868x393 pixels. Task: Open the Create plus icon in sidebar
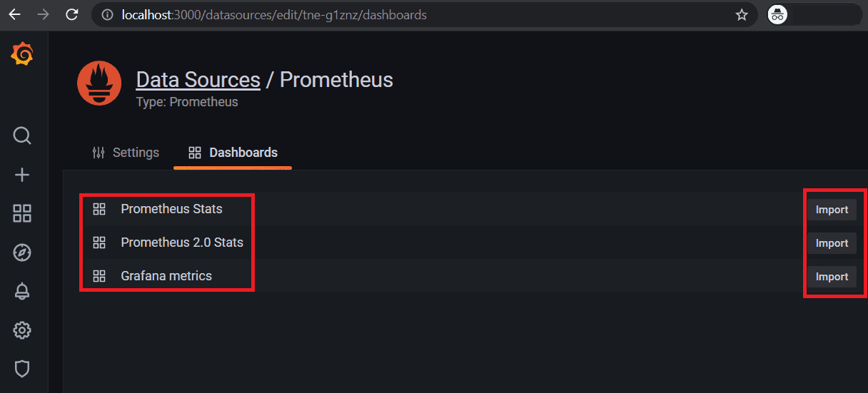coord(22,175)
